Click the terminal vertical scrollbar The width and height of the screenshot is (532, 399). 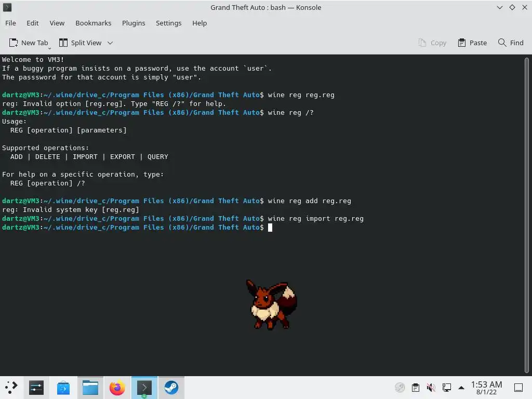coord(527,215)
